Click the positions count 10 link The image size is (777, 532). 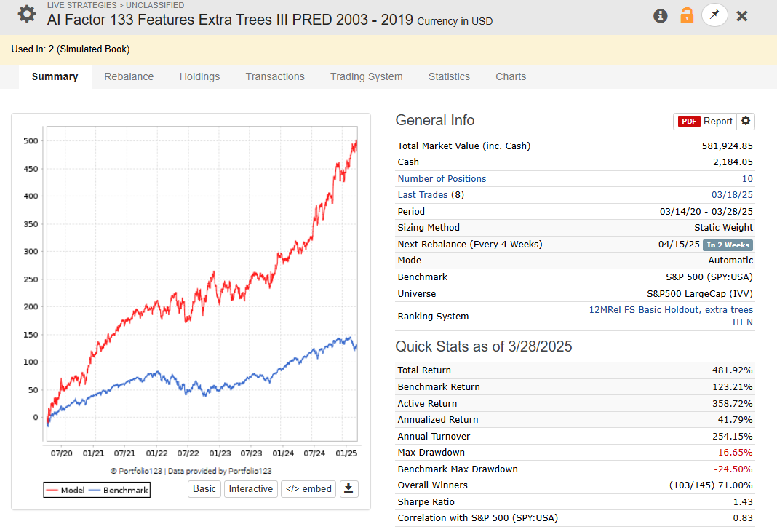click(x=747, y=178)
